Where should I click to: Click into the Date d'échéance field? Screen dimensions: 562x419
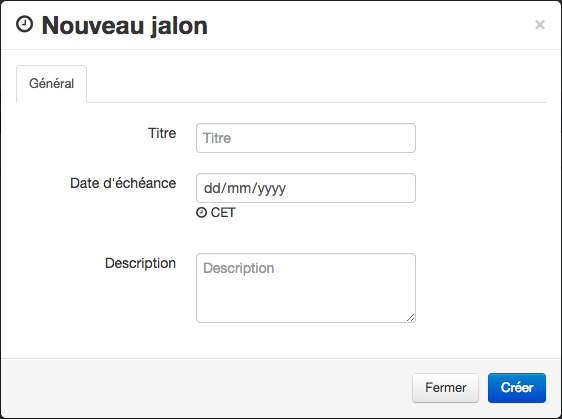tap(306, 188)
